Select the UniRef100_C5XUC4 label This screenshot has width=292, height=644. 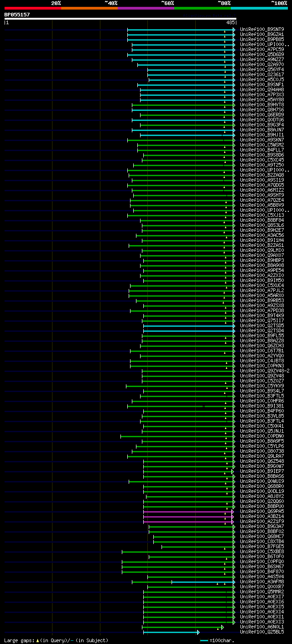262,286
